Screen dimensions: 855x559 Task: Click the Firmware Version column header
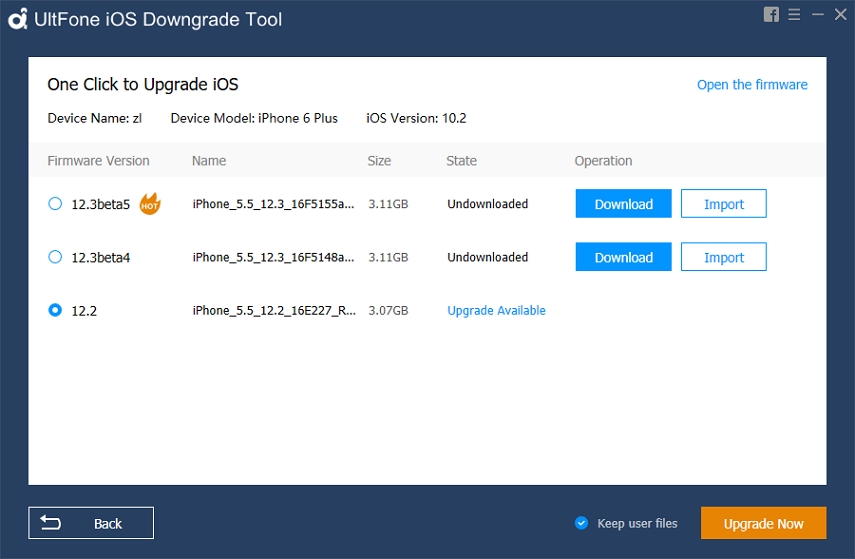point(98,161)
